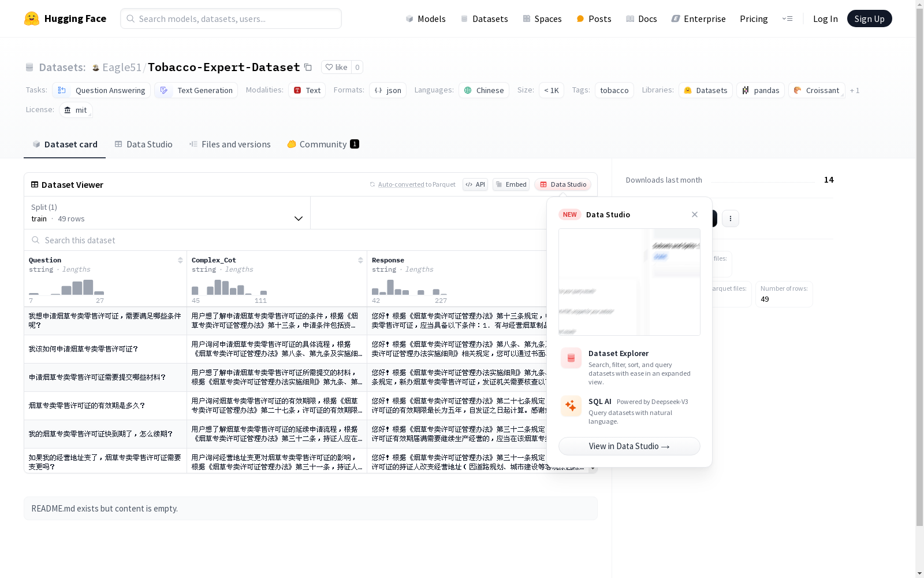The height and width of the screenshot is (578, 924).
Task: Sort the Question column
Action: 180,260
